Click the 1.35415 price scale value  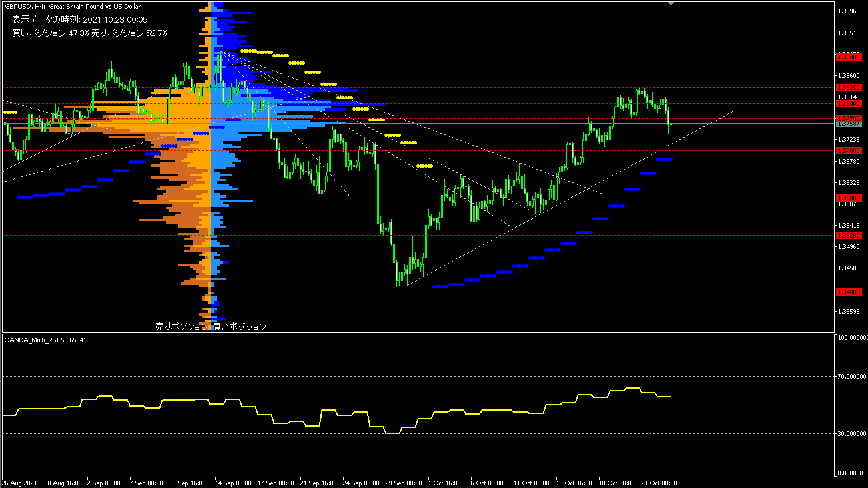[849, 225]
